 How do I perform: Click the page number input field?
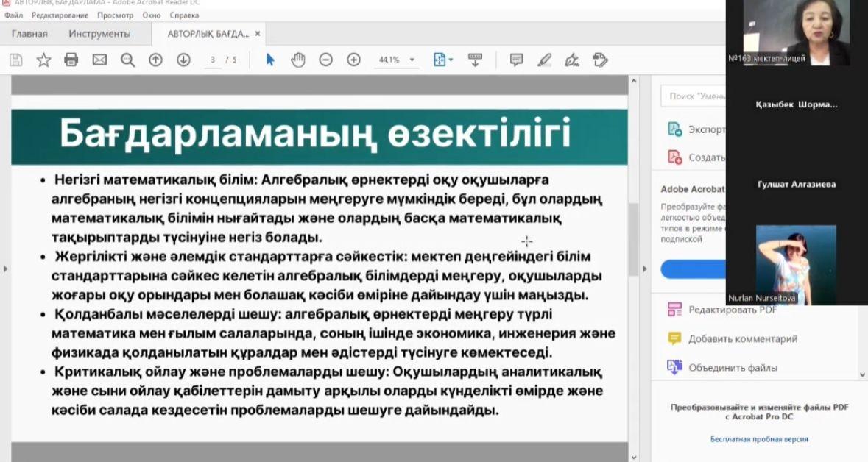[213, 60]
